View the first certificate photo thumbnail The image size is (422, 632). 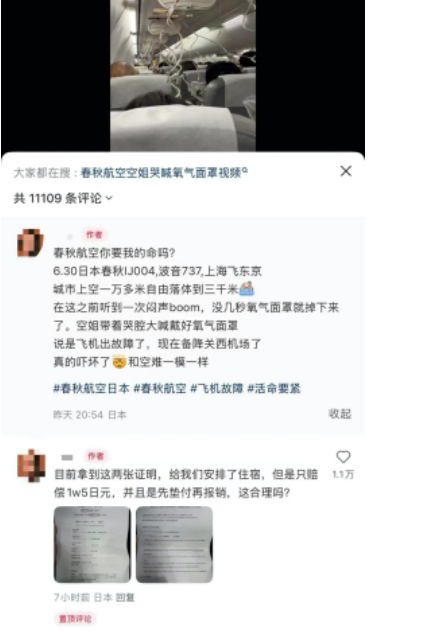point(92,544)
